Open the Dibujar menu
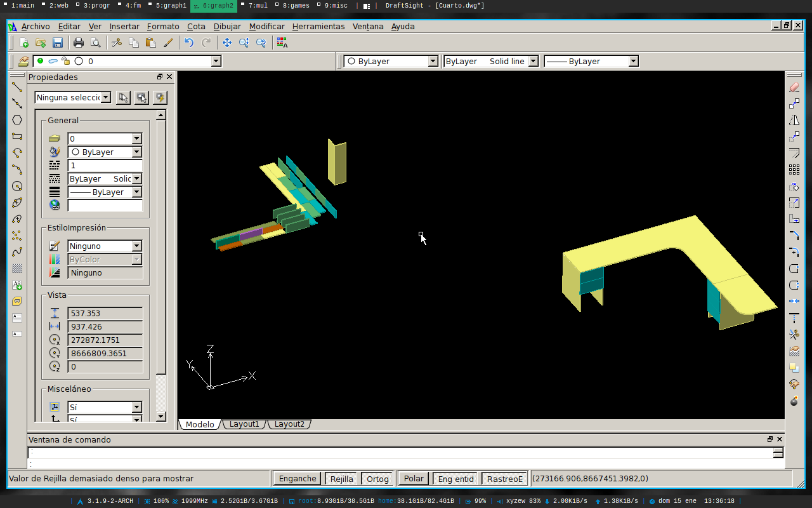Viewport: 812px width, 508px height. tap(227, 26)
